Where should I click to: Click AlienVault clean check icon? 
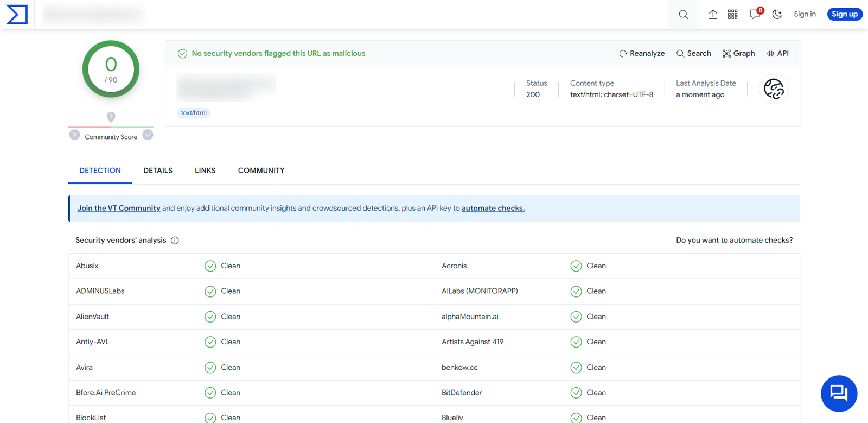pyautogui.click(x=210, y=317)
